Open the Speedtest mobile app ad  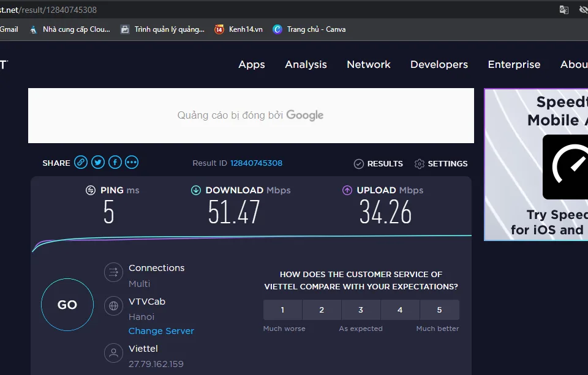(x=537, y=165)
